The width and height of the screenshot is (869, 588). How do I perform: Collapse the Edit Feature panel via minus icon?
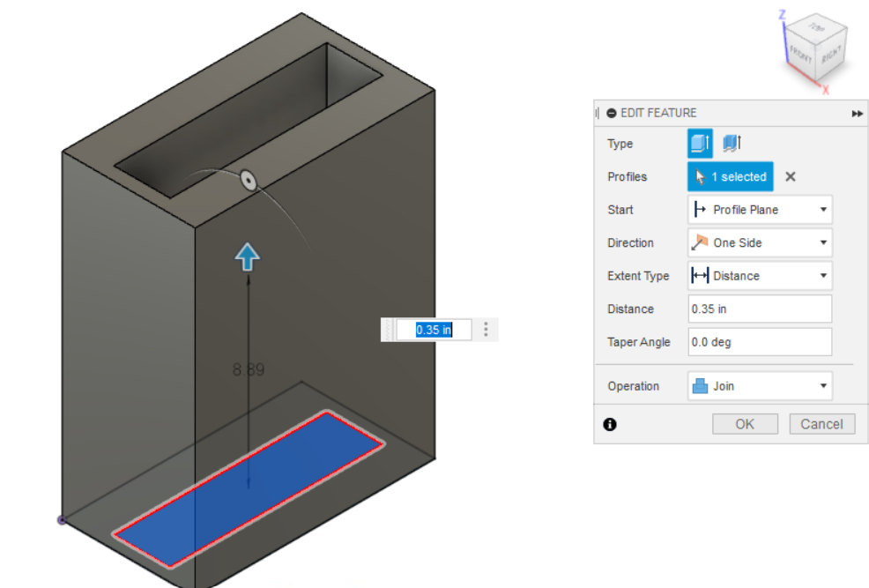pos(612,113)
